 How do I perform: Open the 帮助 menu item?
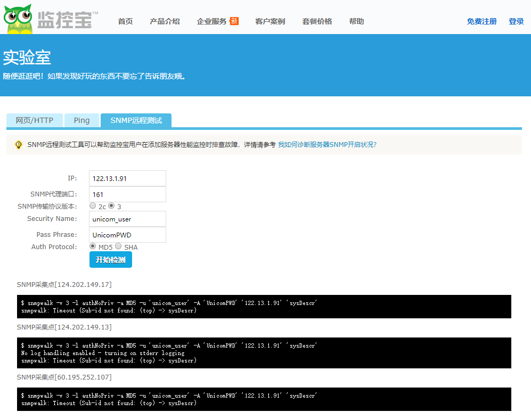tap(357, 21)
